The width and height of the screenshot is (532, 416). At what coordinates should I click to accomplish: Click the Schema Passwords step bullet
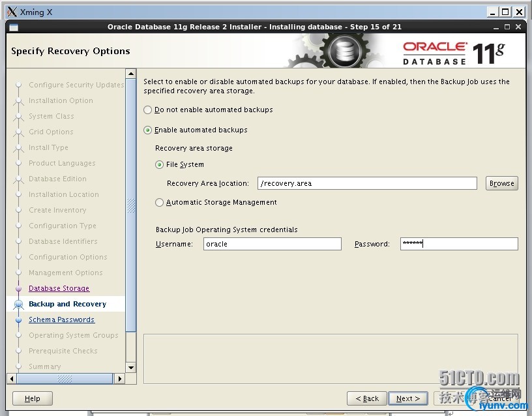tap(19, 320)
